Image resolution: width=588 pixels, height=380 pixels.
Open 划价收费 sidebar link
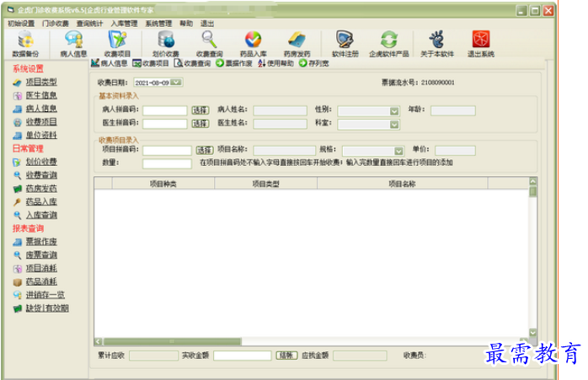(x=41, y=162)
